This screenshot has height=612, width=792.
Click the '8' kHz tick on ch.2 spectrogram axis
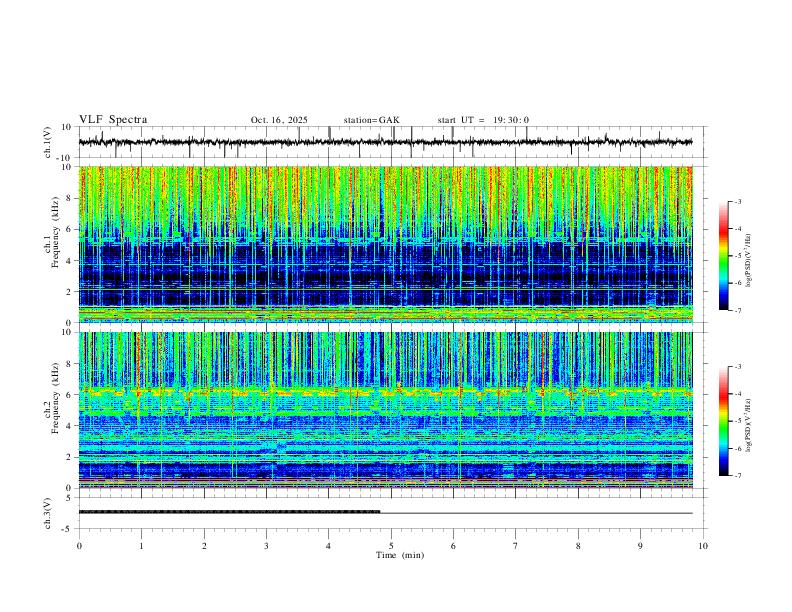click(x=69, y=363)
